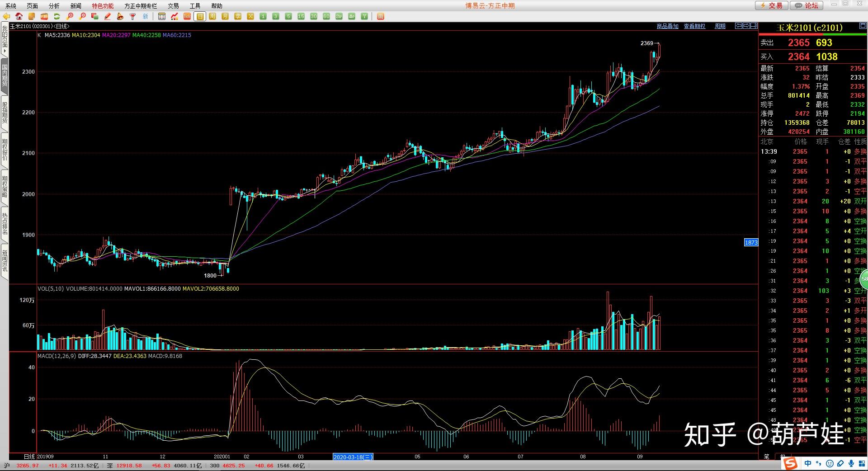Image resolution: width=868 pixels, height=471 pixels.
Task: Click the chart right-arrow navigation icon
Action: click(746, 26)
